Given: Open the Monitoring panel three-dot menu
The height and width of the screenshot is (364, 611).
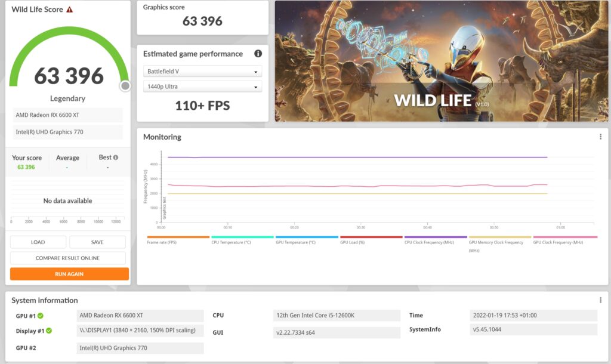Looking at the screenshot, I should pyautogui.click(x=600, y=137).
